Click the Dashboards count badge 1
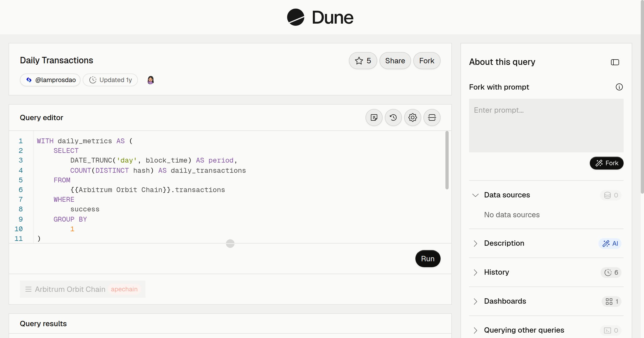The width and height of the screenshot is (644, 338). (612, 301)
